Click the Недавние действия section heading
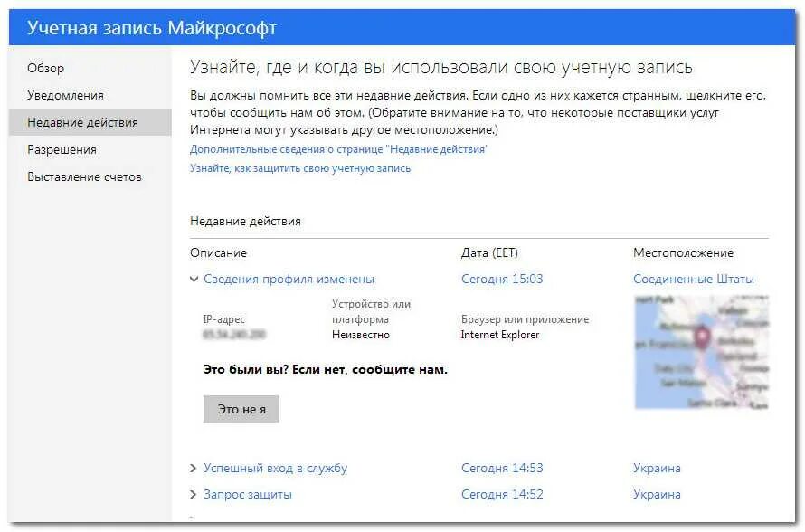This screenshot has height=532, width=805. [245, 222]
